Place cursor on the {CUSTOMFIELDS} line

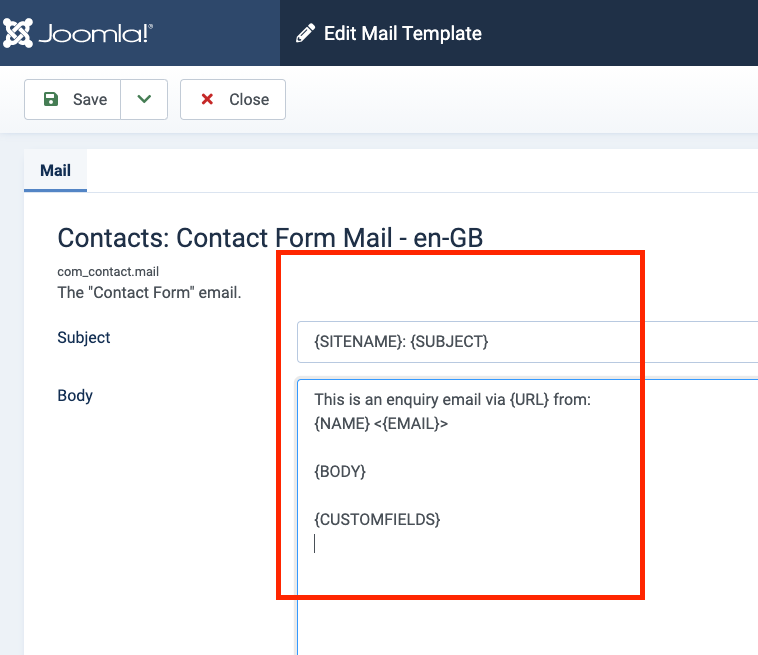point(377,519)
